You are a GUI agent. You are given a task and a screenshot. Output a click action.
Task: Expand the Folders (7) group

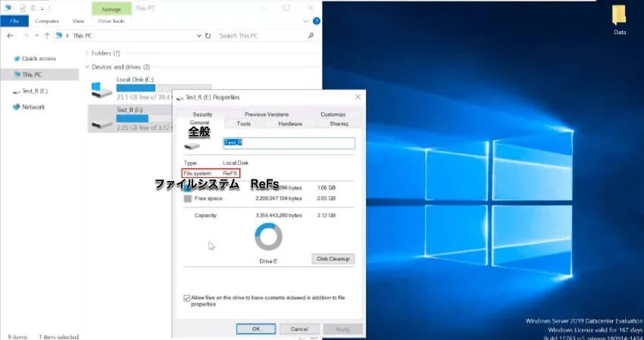pos(86,53)
